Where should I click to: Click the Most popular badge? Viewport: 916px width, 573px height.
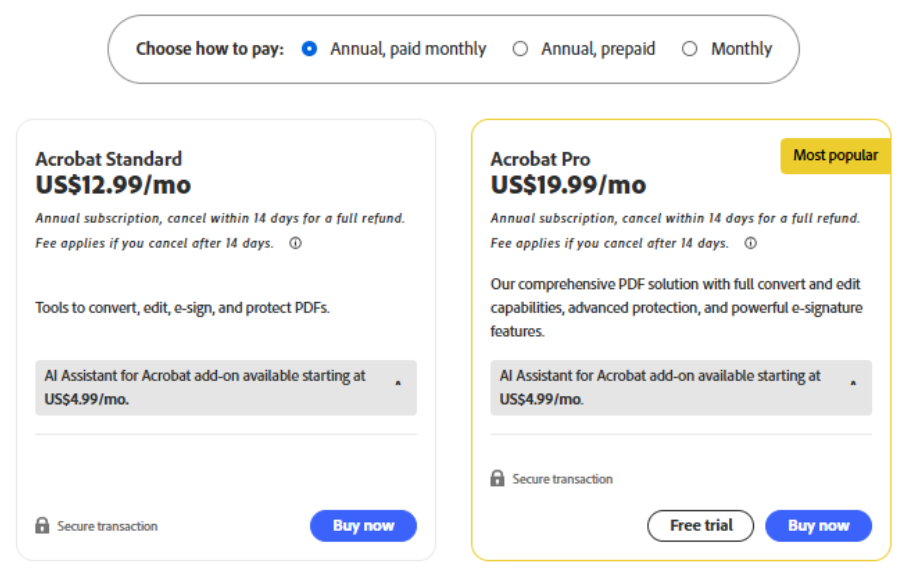coord(835,155)
